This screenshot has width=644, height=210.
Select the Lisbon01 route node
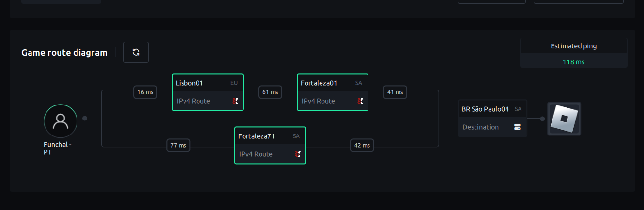207,92
